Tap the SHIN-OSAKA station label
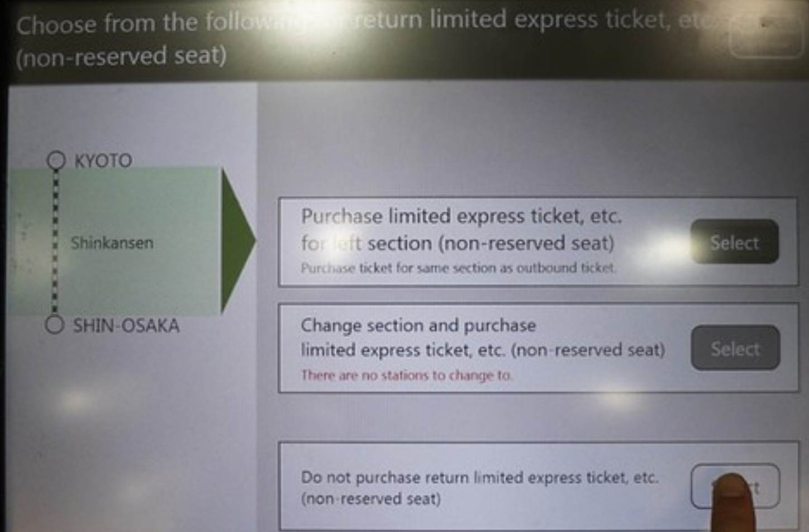 (126, 326)
